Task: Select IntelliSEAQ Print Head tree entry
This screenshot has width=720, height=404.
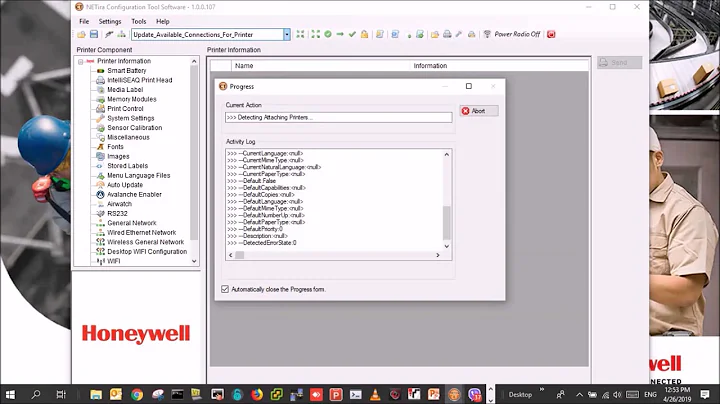Action: point(140,80)
